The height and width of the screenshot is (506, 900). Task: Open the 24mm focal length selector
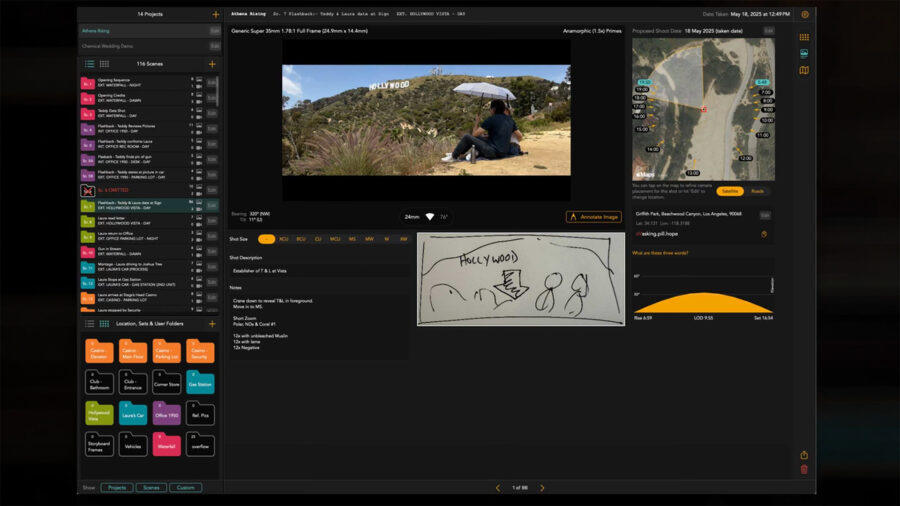click(x=412, y=217)
